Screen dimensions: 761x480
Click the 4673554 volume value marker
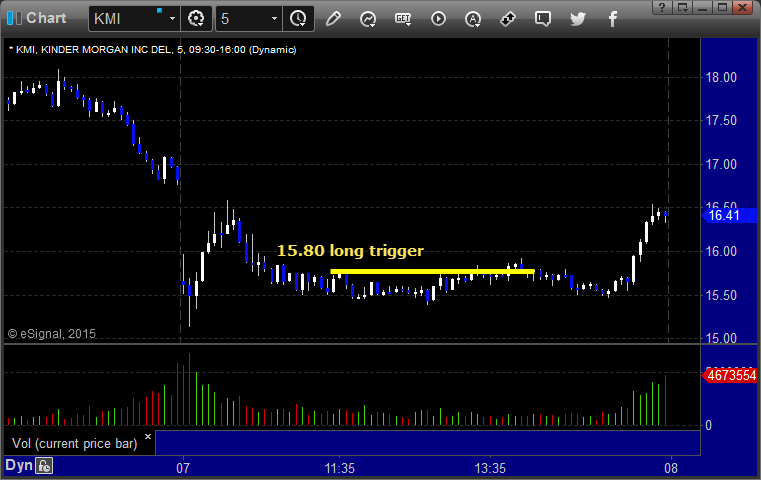click(x=729, y=376)
